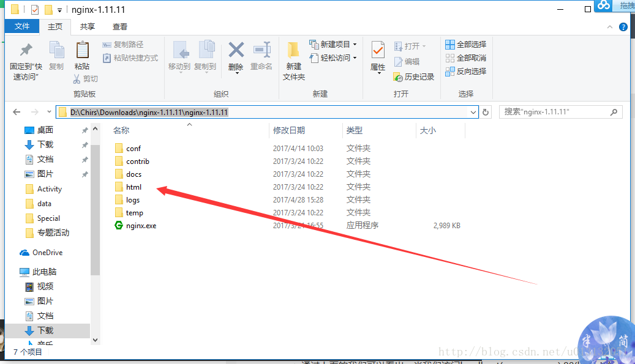Click the Edit (编辑) ribbon icon

pos(398,61)
